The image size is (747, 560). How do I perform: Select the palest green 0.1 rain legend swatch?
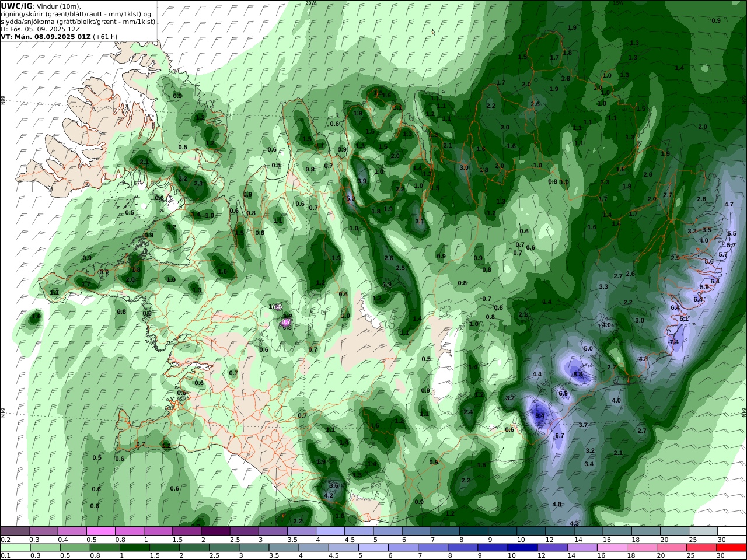(15, 548)
